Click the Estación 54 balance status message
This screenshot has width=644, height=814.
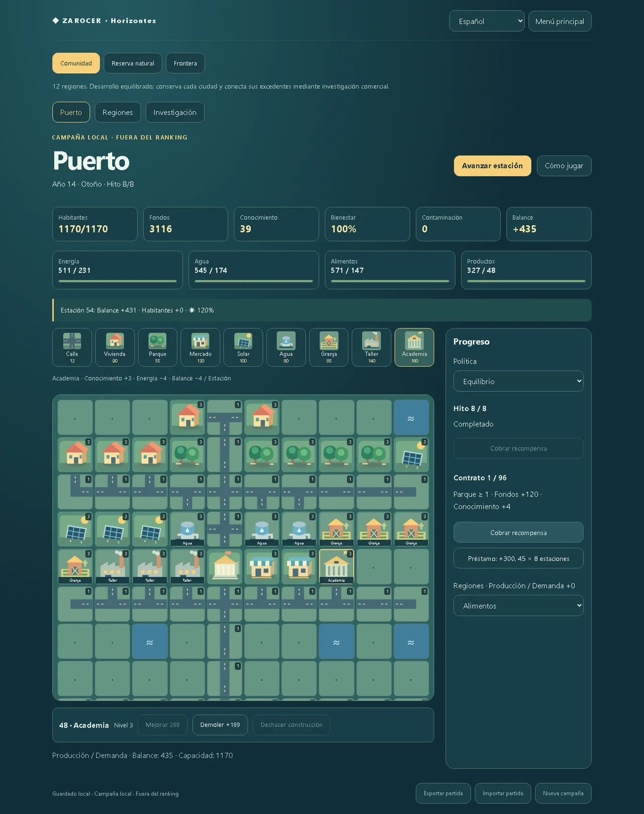[x=322, y=310]
